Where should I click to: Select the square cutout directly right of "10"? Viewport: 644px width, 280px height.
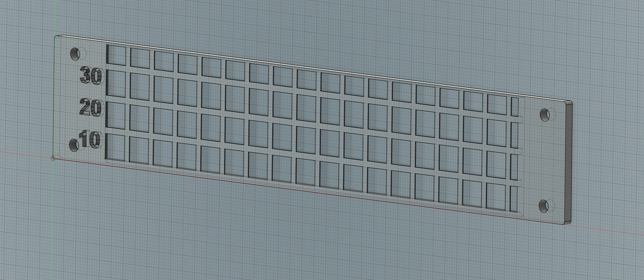coord(115,147)
